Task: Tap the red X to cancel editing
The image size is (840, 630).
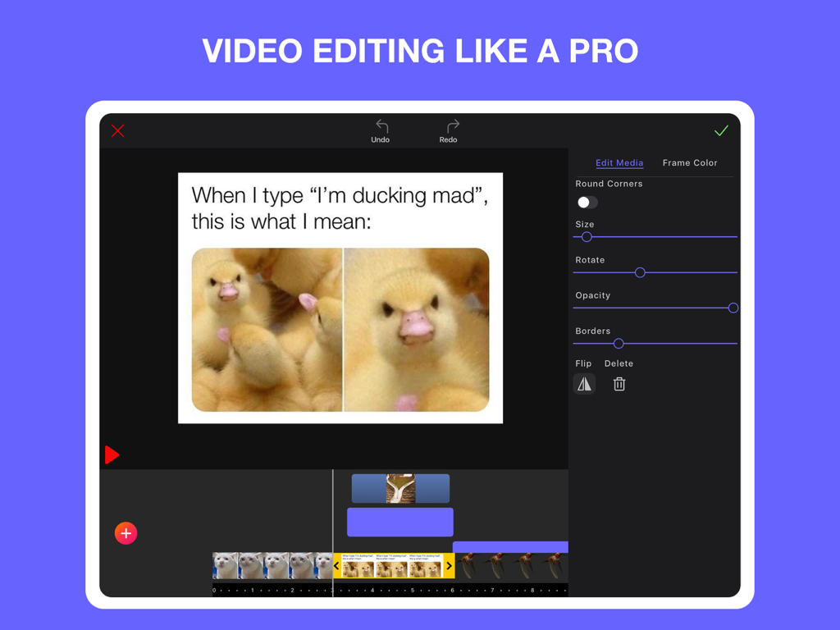Action: point(117,130)
